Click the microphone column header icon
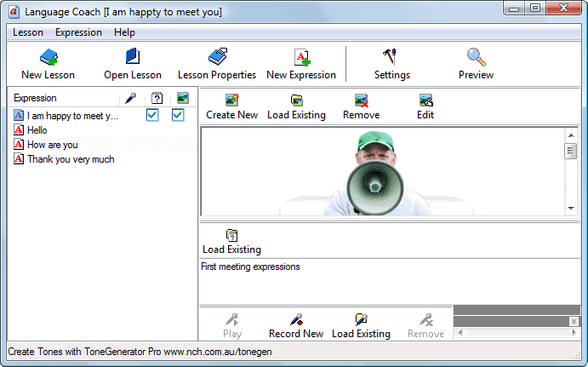 click(x=130, y=98)
